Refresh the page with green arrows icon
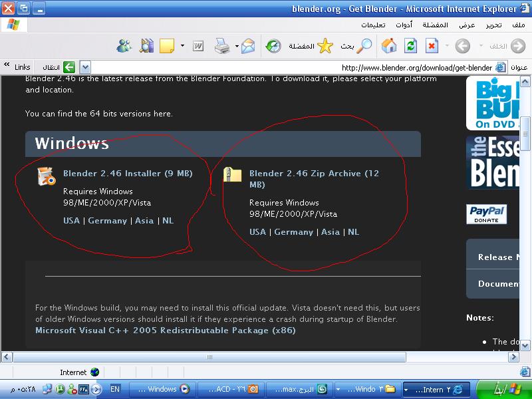The height and width of the screenshot is (399, 532). [410, 46]
